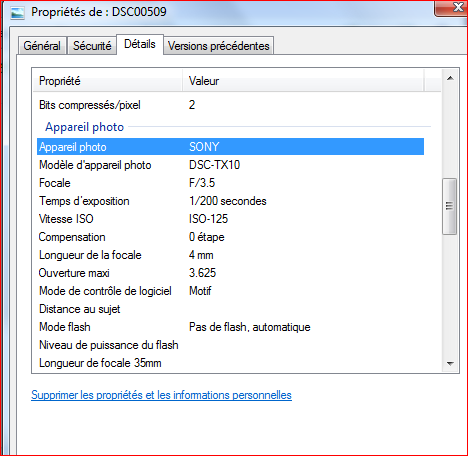Viewport: 468px width, 456px height.
Task: Switch to the Général tab
Action: click(x=42, y=46)
